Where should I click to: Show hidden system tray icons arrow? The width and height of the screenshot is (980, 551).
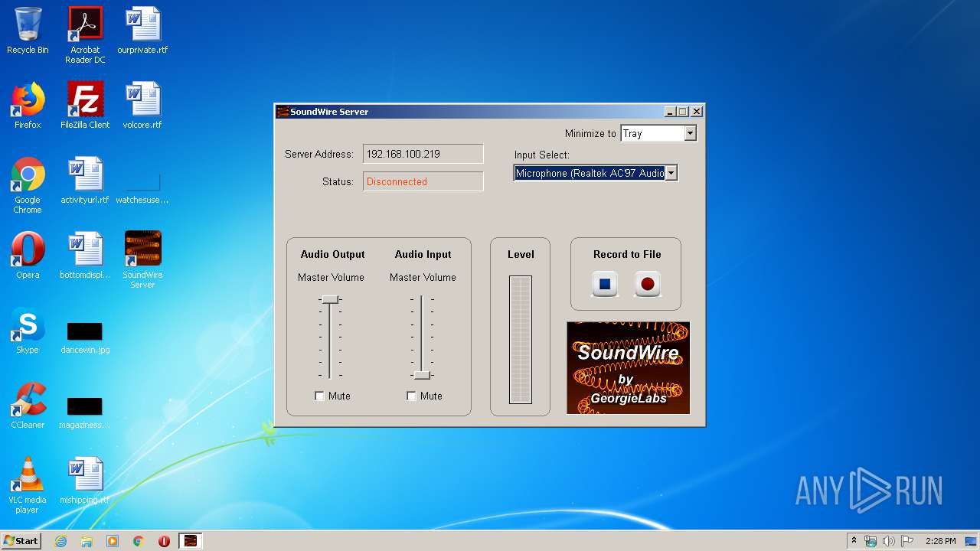[x=854, y=541]
